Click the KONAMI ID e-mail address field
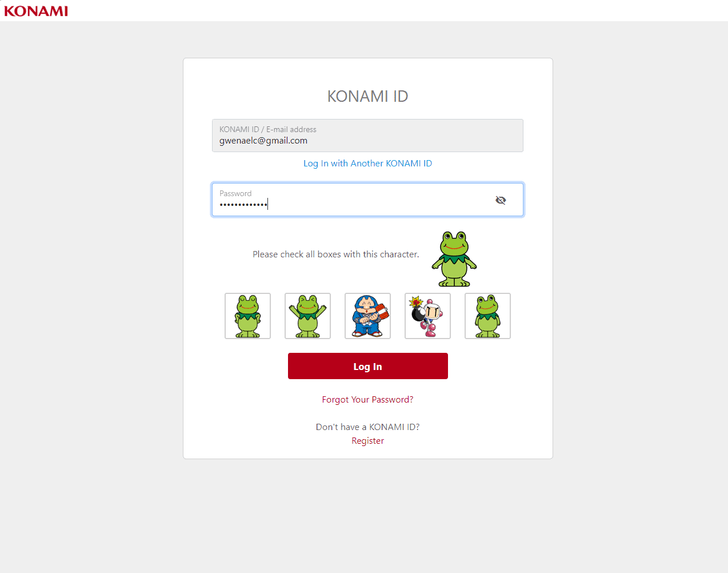This screenshot has width=728, height=573. coord(367,136)
